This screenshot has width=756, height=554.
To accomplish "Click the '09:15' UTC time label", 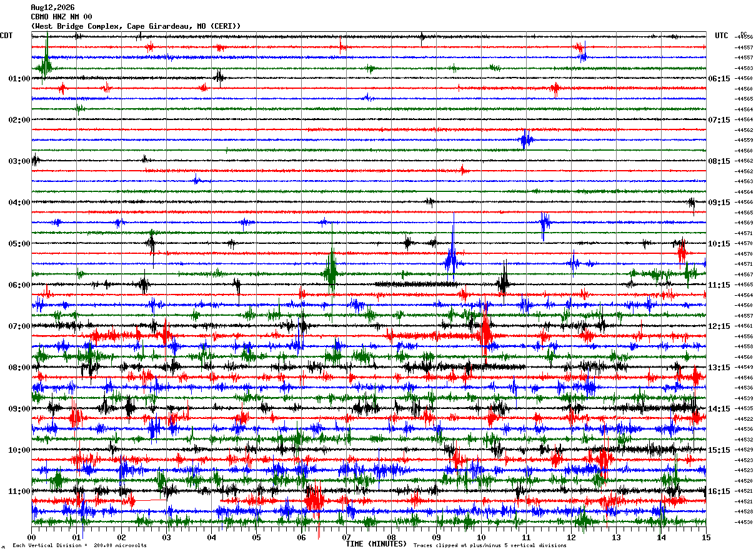I will pyautogui.click(x=719, y=203).
